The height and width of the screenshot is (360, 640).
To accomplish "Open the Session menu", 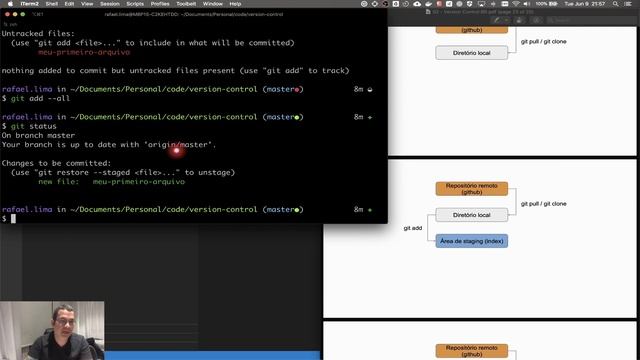I will click(x=109, y=4).
